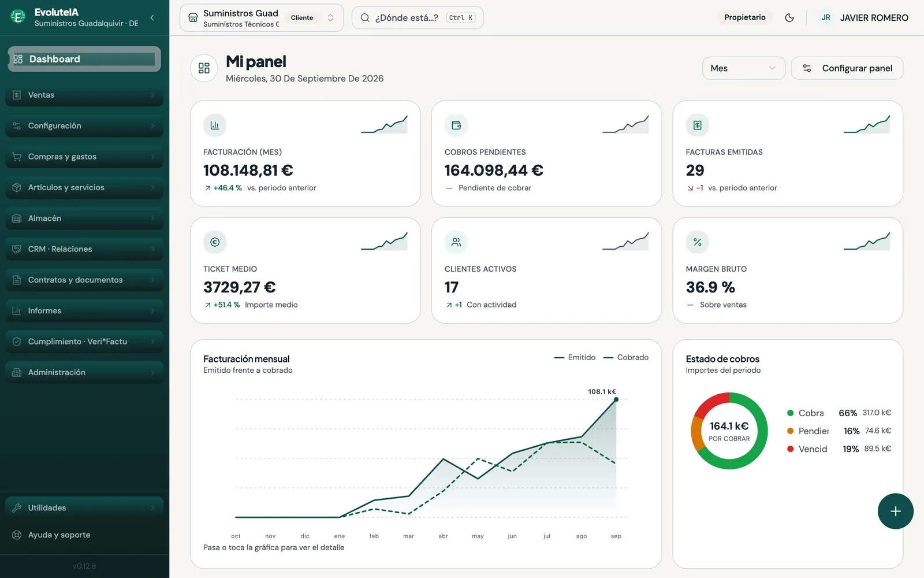Open the Configuración menu item
This screenshot has height=578, width=924.
coord(84,126)
